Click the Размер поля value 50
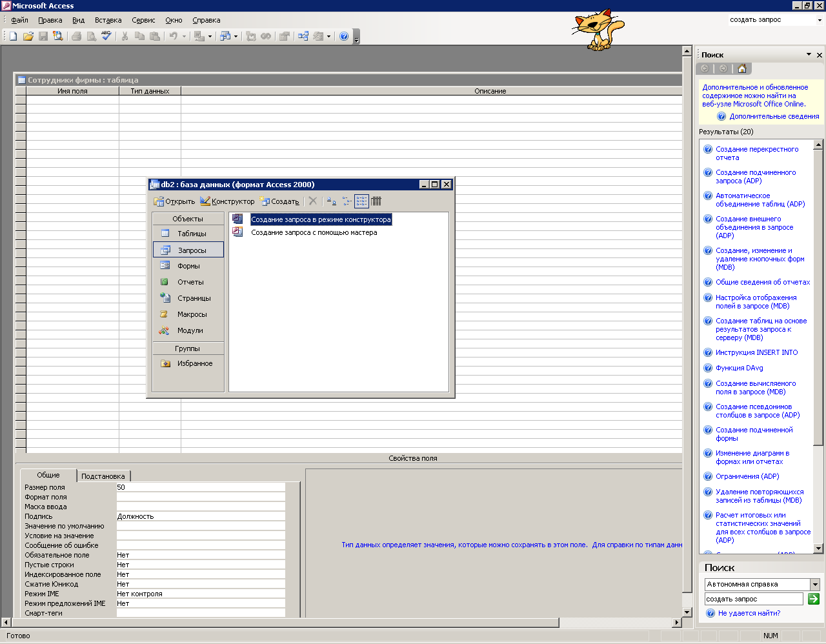Image resolution: width=826 pixels, height=644 pixels. (x=201, y=487)
